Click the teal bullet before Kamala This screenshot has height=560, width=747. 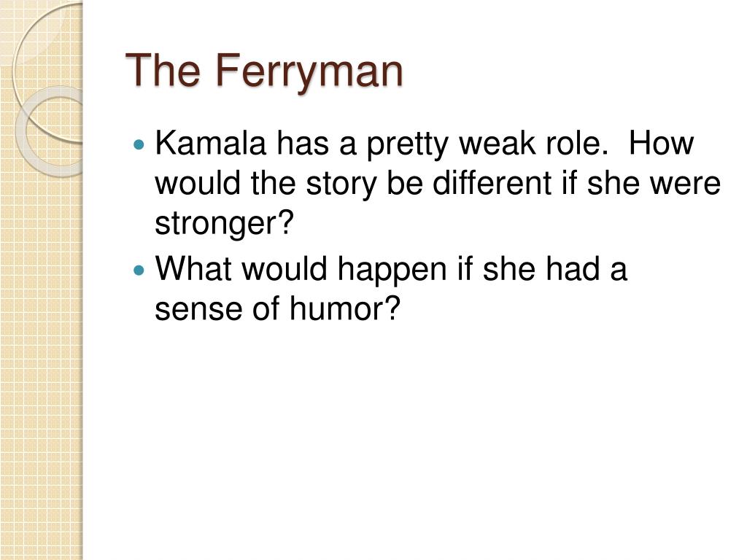click(139, 144)
